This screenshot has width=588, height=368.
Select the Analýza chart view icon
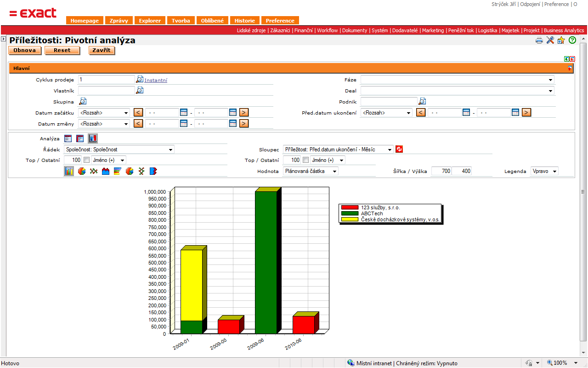[x=93, y=138]
